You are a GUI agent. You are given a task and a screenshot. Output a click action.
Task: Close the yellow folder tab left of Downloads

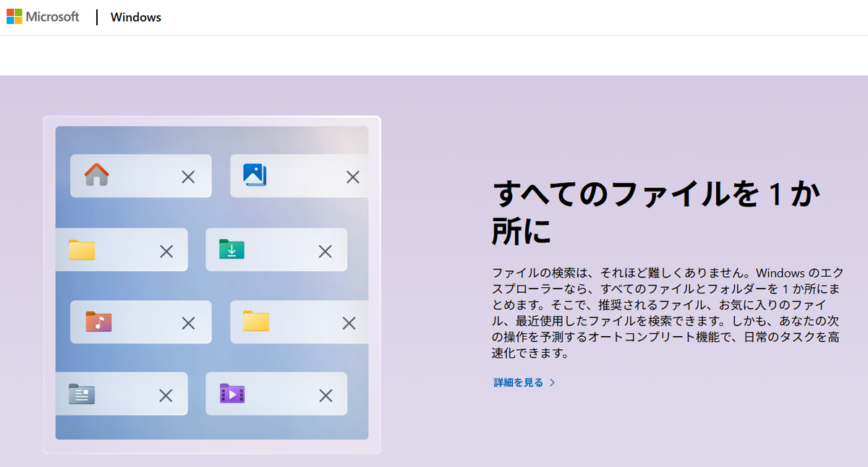tap(166, 251)
